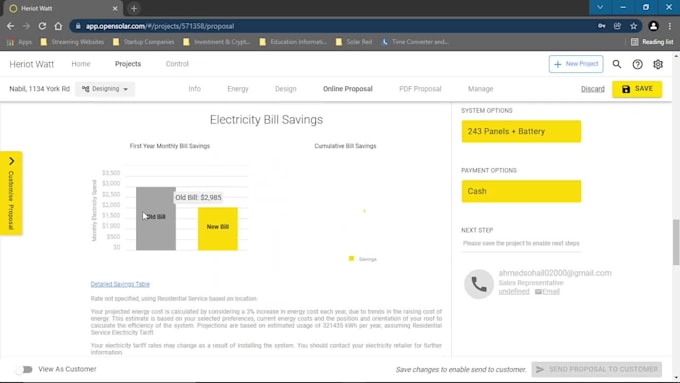Click the yellow Savings legend swatch
Image resolution: width=680 pixels, height=383 pixels.
(351, 259)
